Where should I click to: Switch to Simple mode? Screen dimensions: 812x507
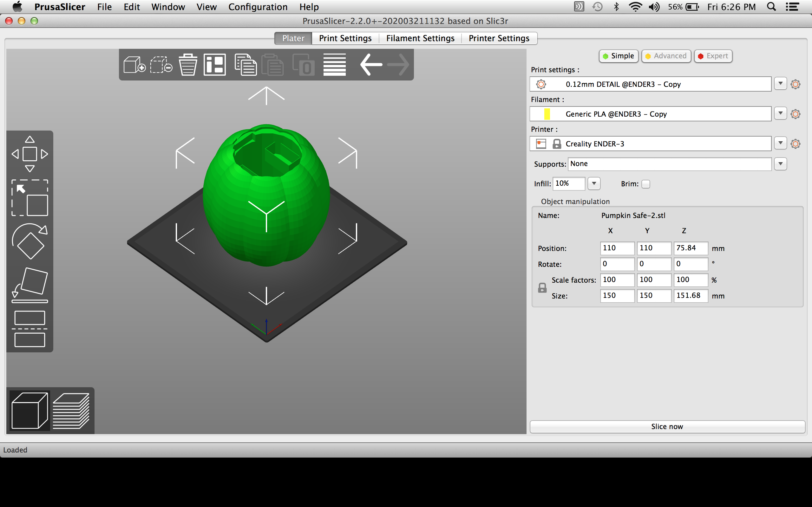click(x=619, y=55)
